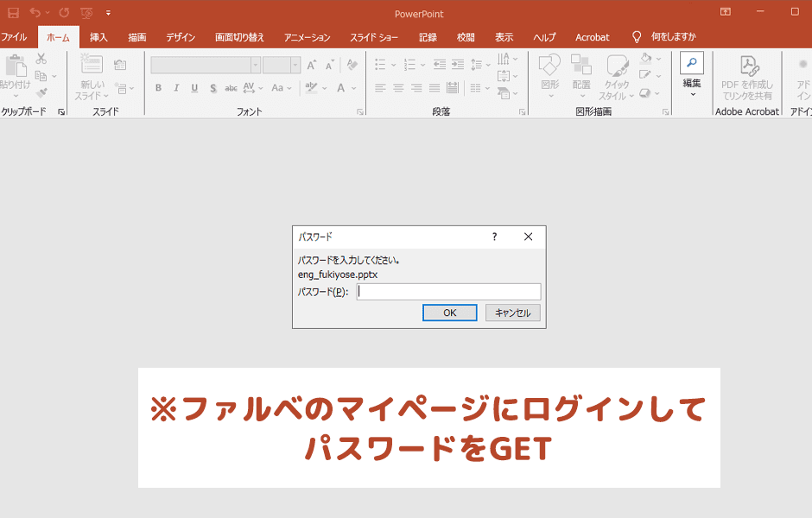The width and height of the screenshot is (812, 518).
Task: Click the 図形 shapes icon
Action: coord(549,66)
